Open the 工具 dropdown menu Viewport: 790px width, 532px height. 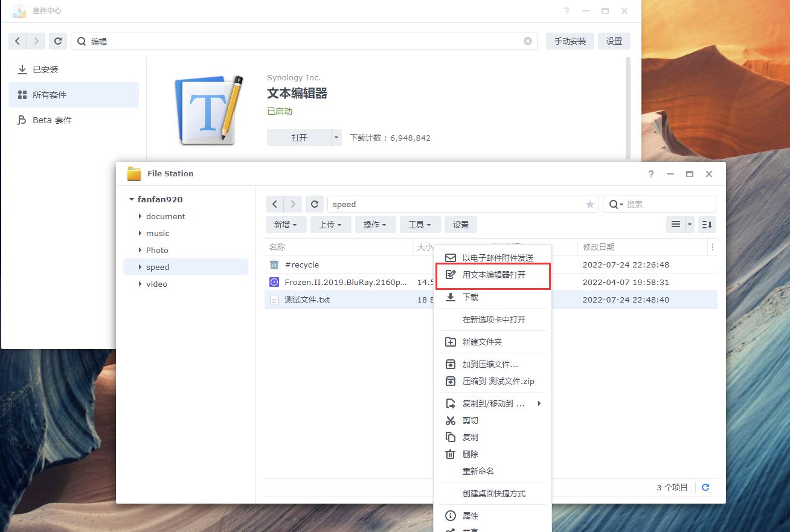point(420,224)
